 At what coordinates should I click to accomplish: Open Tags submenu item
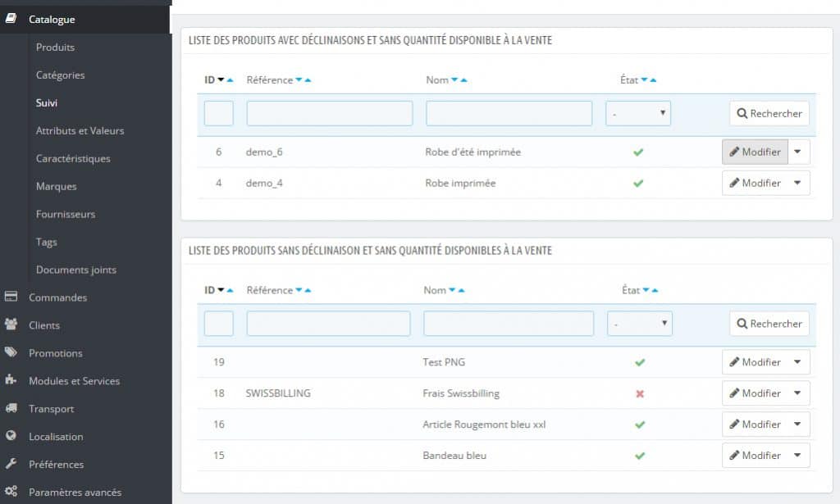[47, 242]
